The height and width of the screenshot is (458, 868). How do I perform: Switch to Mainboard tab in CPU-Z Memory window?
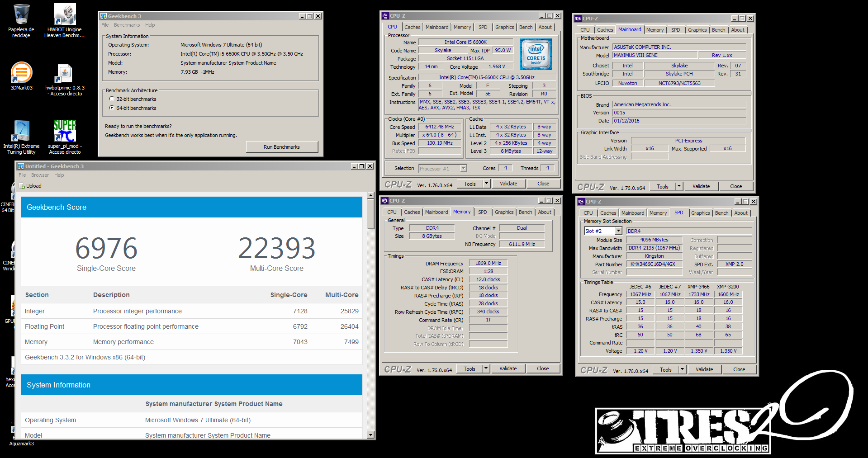point(436,212)
